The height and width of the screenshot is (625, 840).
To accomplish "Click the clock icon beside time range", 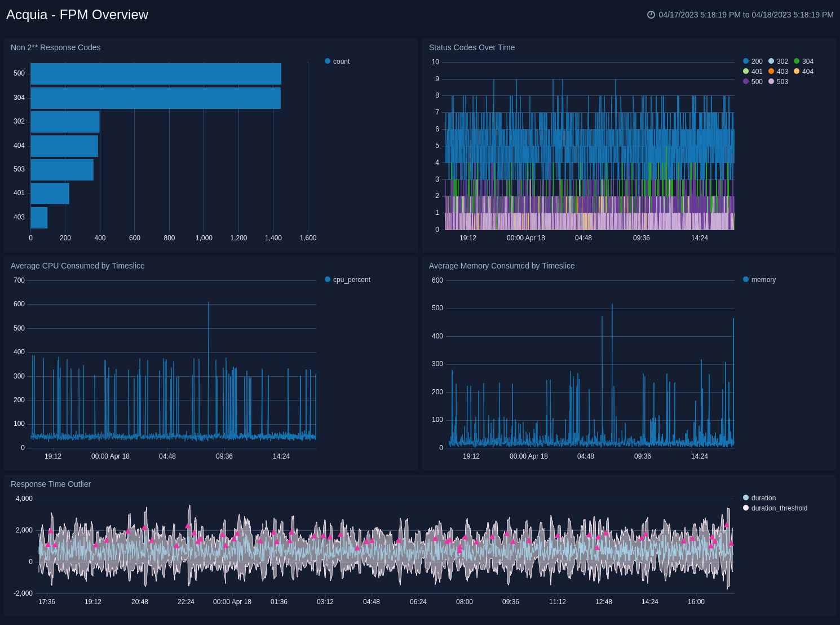I will coord(651,15).
